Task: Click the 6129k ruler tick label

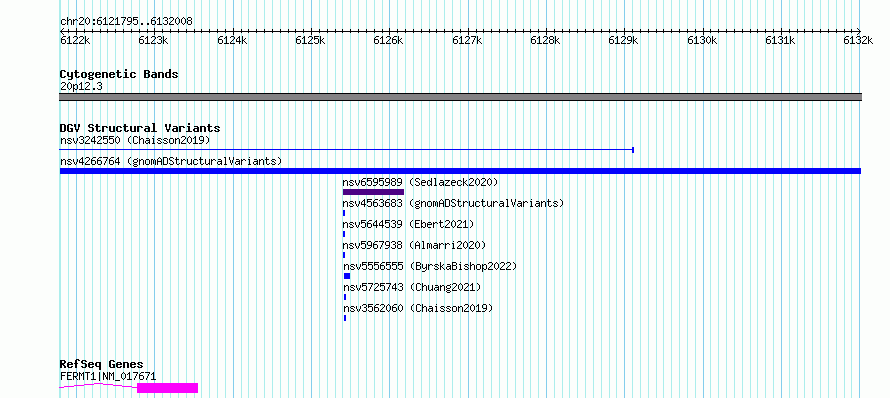Action: click(x=623, y=40)
